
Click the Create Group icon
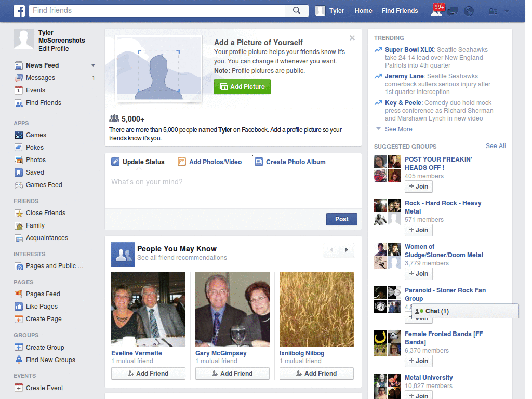pos(19,348)
